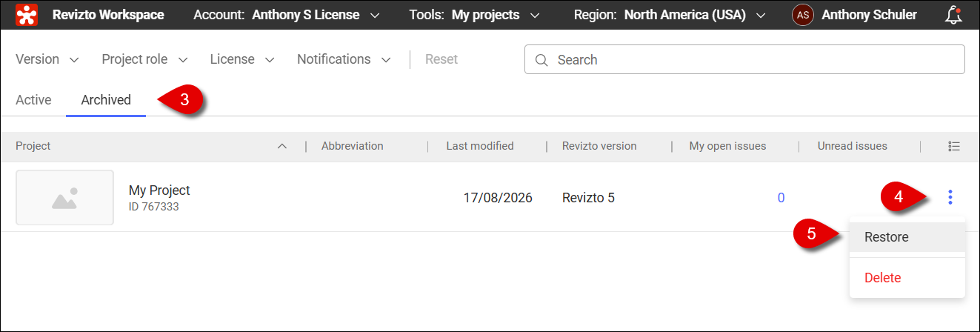Viewport: 980px width, 332px height.
Task: Expand the Notifications filter
Action: pyautogui.click(x=344, y=59)
